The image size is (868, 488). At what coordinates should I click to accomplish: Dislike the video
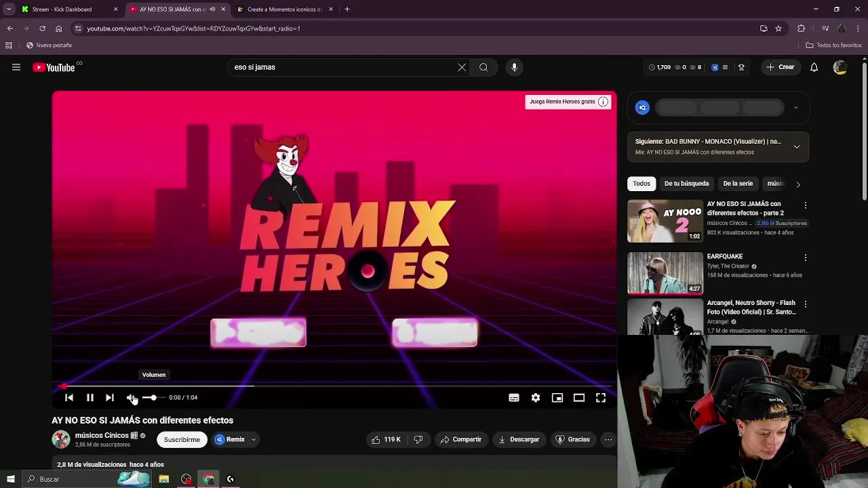[x=418, y=440]
